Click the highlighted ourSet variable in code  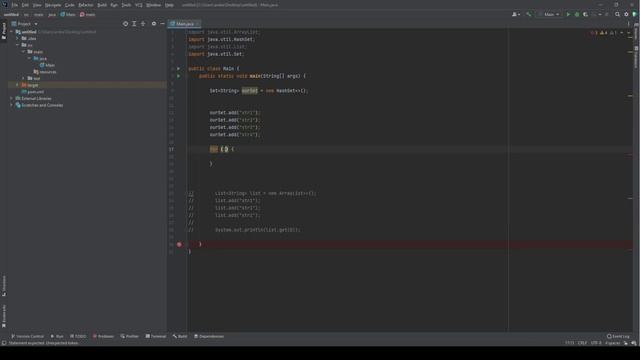click(249, 91)
